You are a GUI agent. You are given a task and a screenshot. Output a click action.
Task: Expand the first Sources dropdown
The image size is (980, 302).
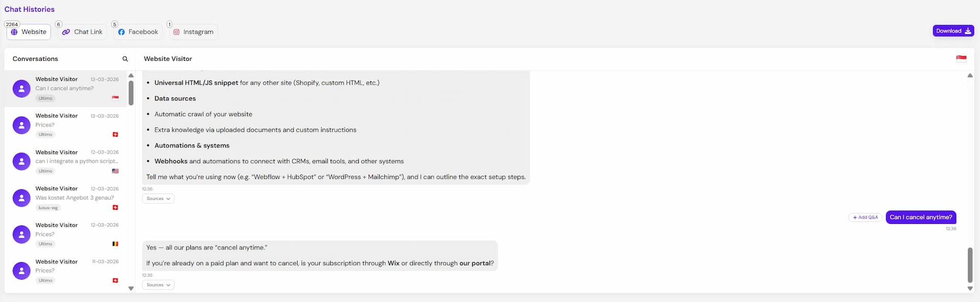tap(158, 198)
